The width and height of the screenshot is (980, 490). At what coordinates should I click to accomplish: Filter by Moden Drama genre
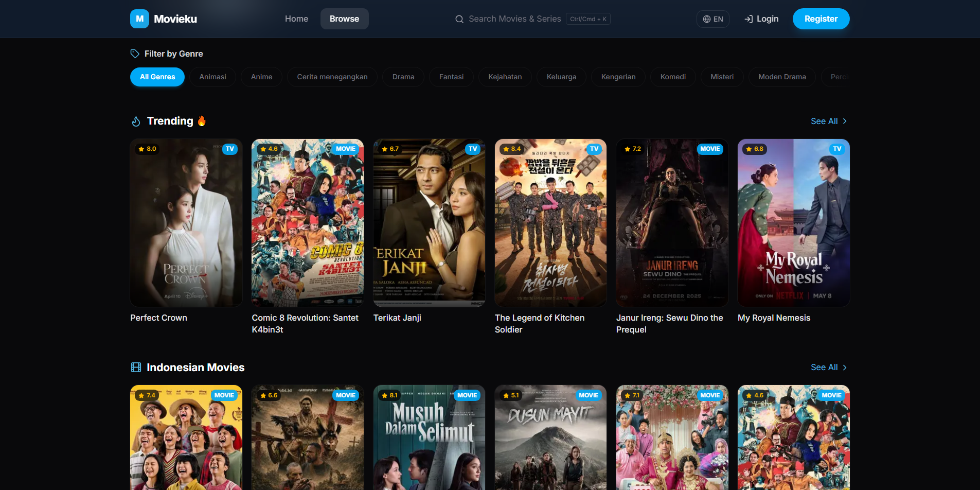click(782, 77)
